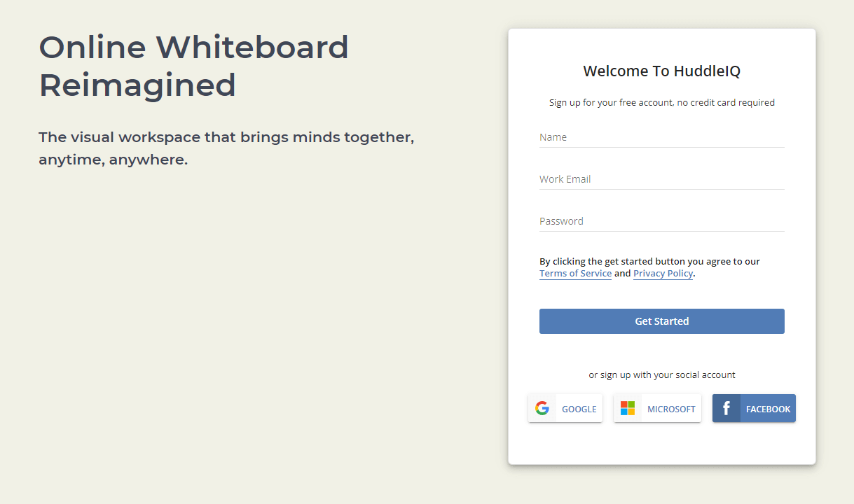Sign up using the MICROSOFT social button
The height and width of the screenshot is (504, 854).
tap(657, 408)
